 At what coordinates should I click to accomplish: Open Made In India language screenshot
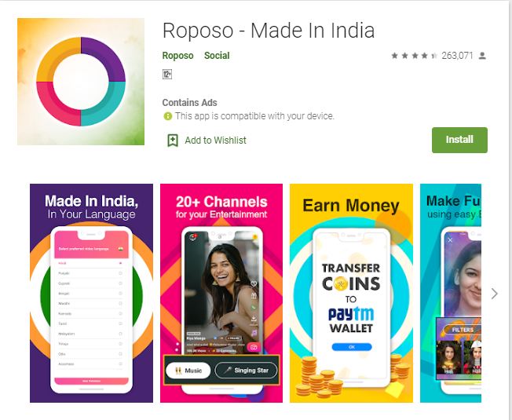pos(91,293)
